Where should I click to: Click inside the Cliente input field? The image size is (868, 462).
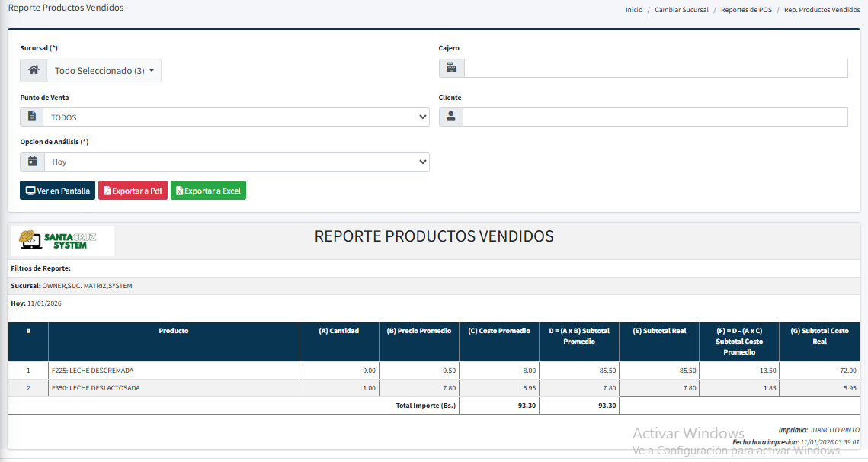click(x=655, y=117)
